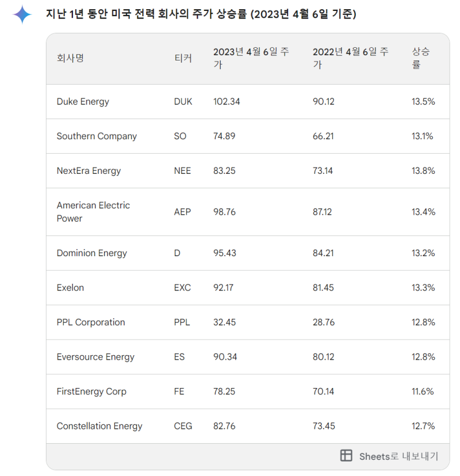Click the 티커 column header
Viewport: 460px width, 476px height.
tap(183, 58)
